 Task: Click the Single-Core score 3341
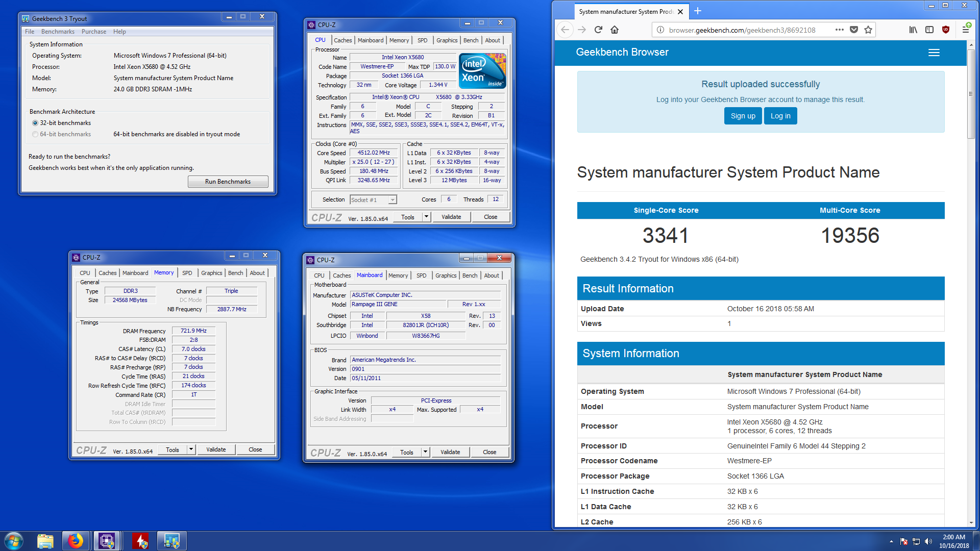[x=666, y=235]
